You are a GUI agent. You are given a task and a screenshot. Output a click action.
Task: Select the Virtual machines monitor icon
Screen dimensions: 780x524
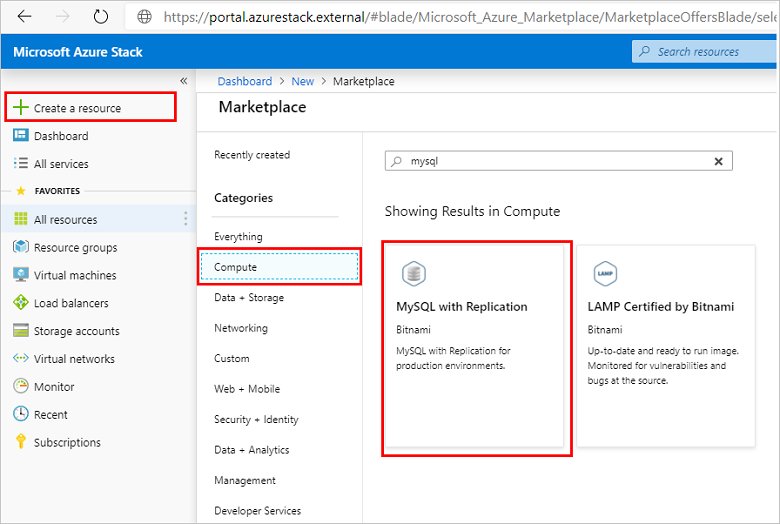pyautogui.click(x=21, y=275)
